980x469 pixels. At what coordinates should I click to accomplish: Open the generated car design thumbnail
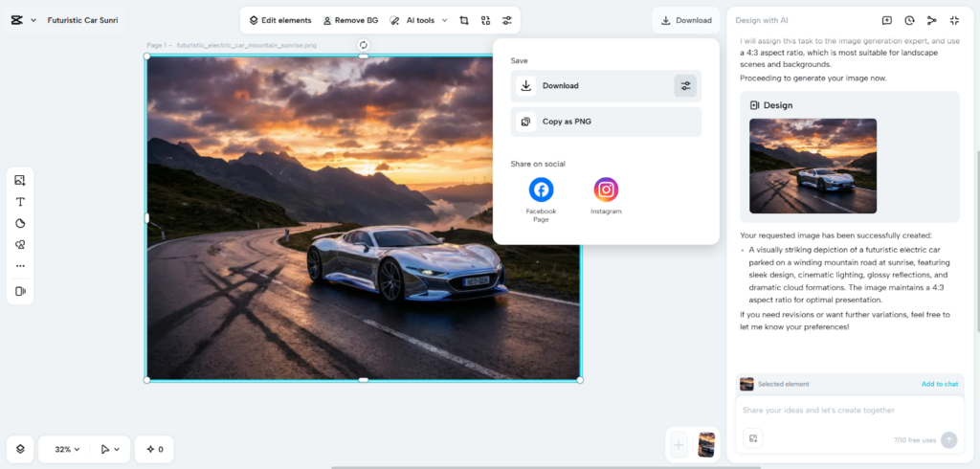pos(813,166)
